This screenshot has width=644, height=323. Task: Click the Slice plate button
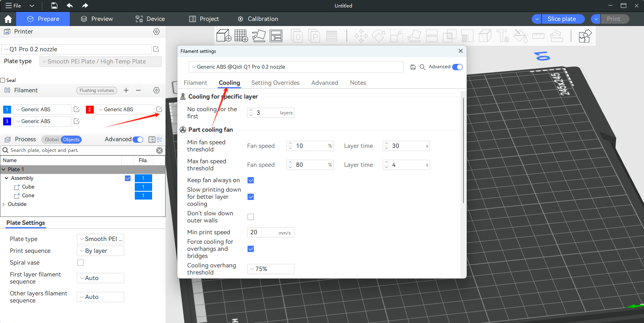pyautogui.click(x=562, y=19)
